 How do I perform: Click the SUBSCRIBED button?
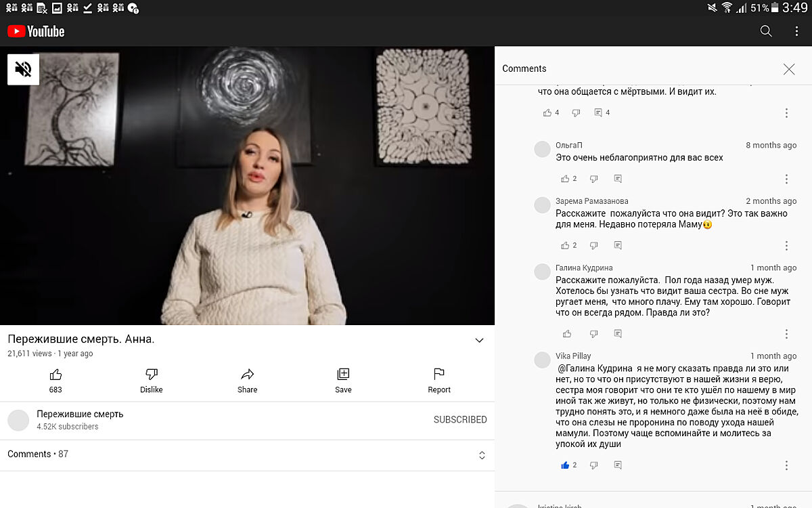click(x=460, y=420)
